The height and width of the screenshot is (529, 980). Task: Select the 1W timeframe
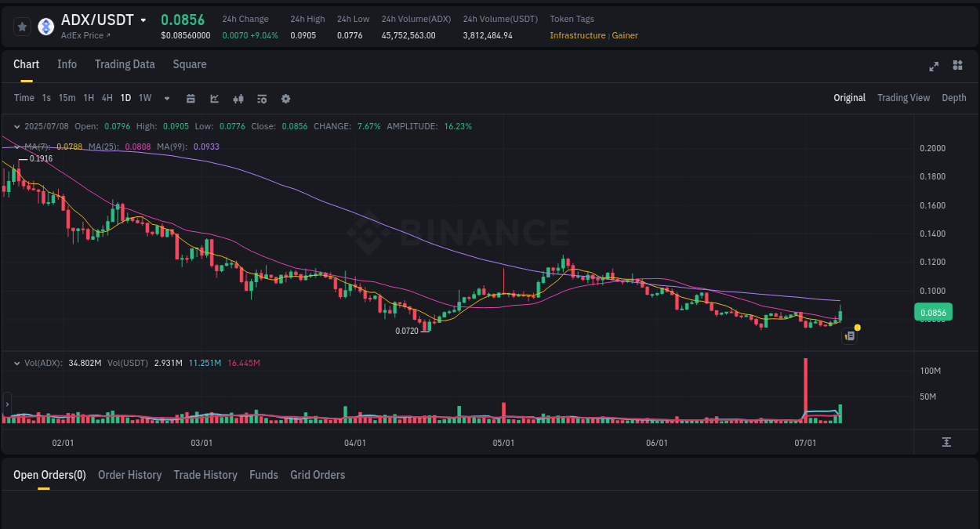[x=144, y=98]
